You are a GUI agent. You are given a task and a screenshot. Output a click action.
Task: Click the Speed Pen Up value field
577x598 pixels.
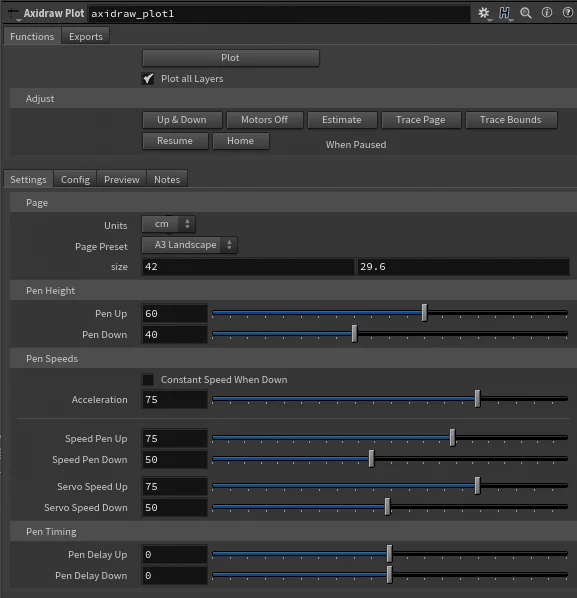click(175, 439)
